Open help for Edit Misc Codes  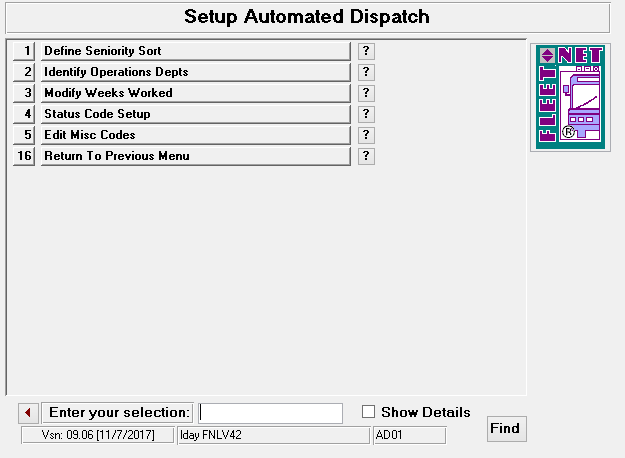click(366, 135)
